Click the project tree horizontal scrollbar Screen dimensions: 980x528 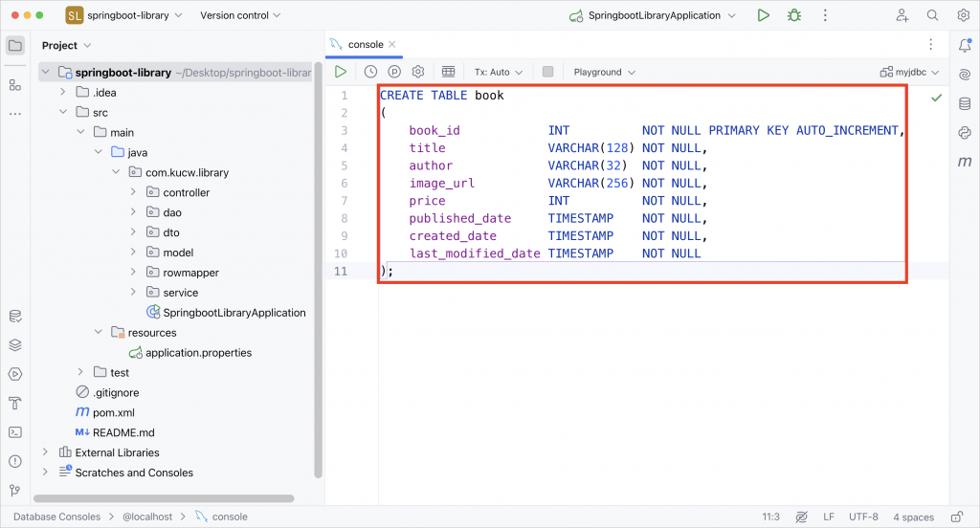[x=164, y=498]
